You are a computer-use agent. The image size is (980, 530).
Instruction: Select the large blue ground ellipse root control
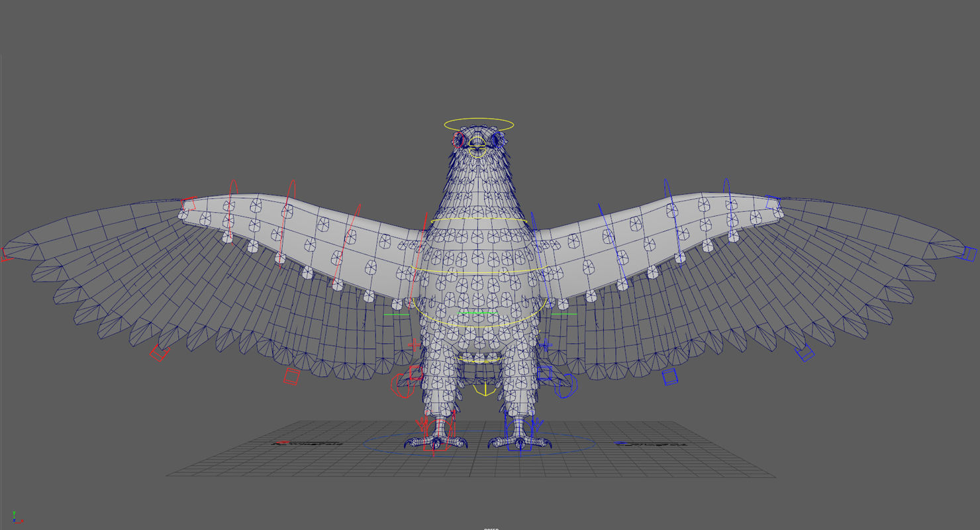(x=479, y=444)
